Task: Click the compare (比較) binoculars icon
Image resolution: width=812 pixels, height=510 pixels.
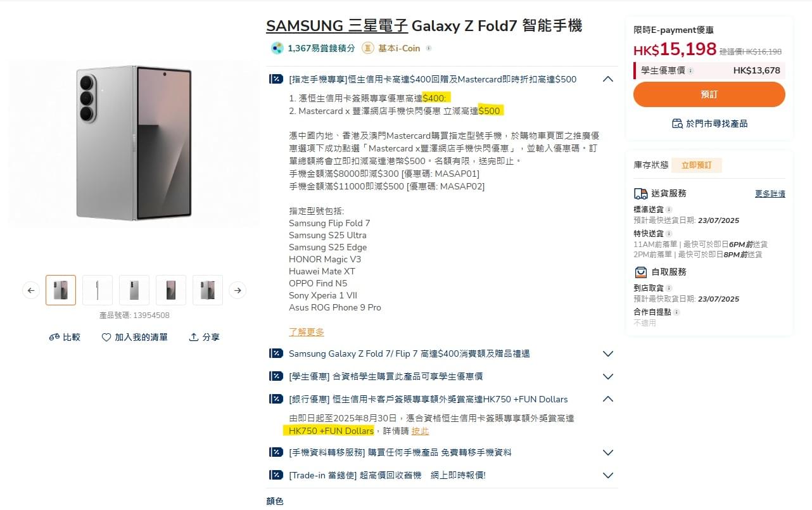Action: pos(54,338)
